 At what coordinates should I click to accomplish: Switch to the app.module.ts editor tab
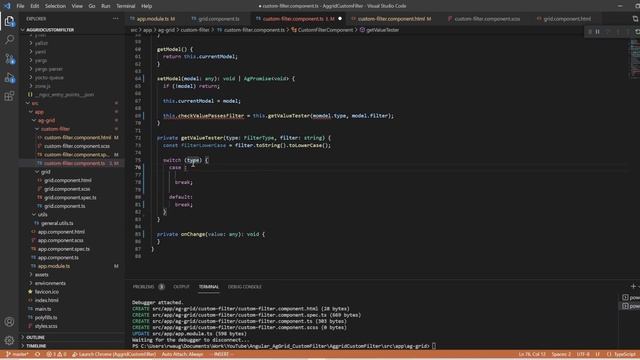(156, 19)
